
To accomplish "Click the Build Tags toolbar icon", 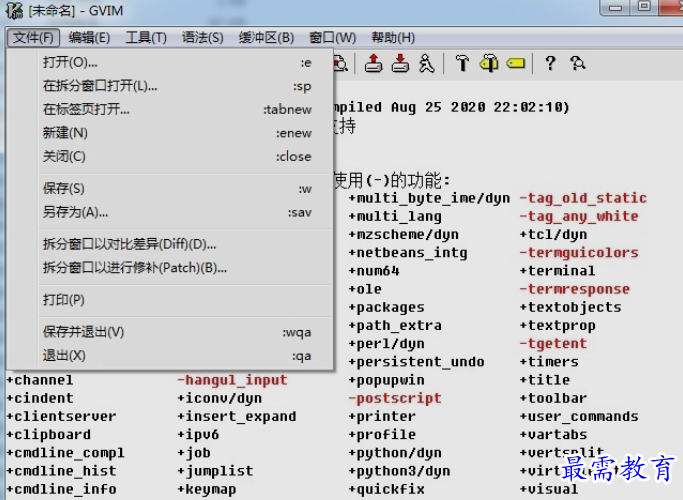I will tap(489, 64).
